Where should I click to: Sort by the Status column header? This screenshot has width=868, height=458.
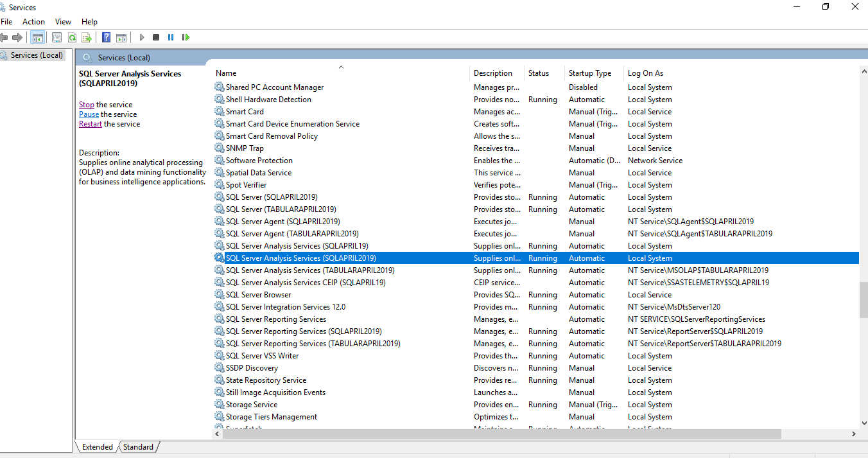[x=544, y=73]
